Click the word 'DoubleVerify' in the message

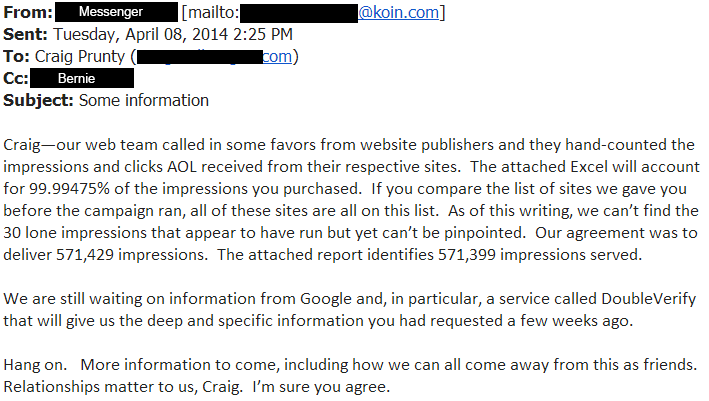648,299
